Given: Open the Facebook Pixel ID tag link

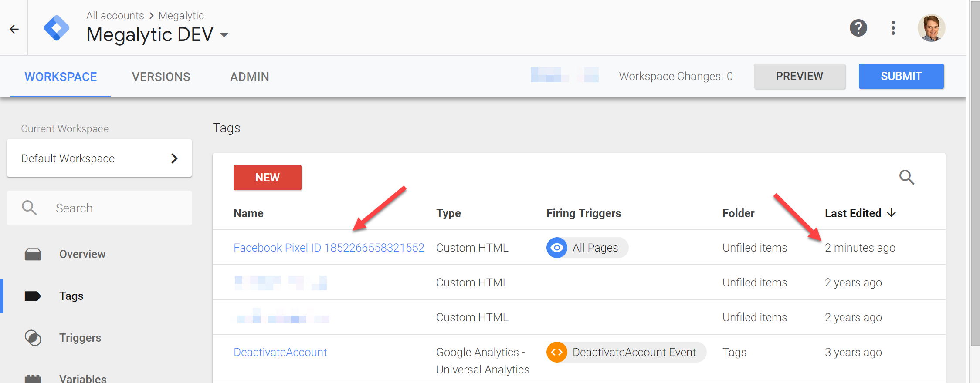Looking at the screenshot, I should pos(329,248).
